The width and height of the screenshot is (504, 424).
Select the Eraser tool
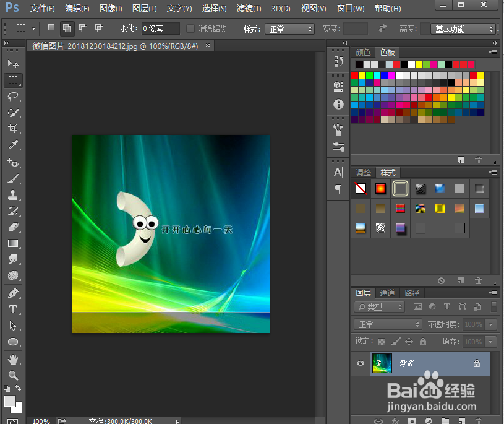[x=13, y=227]
